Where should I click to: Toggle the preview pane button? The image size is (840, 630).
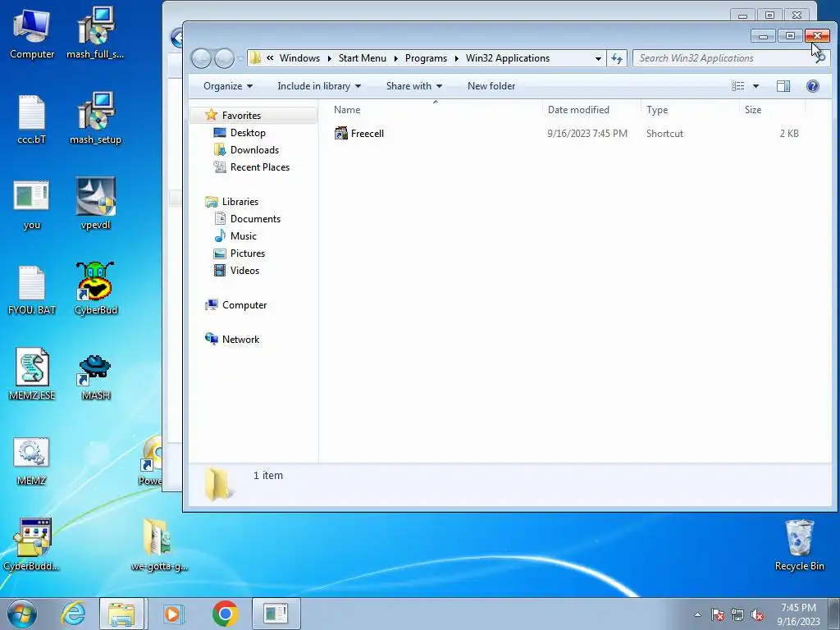coord(783,86)
